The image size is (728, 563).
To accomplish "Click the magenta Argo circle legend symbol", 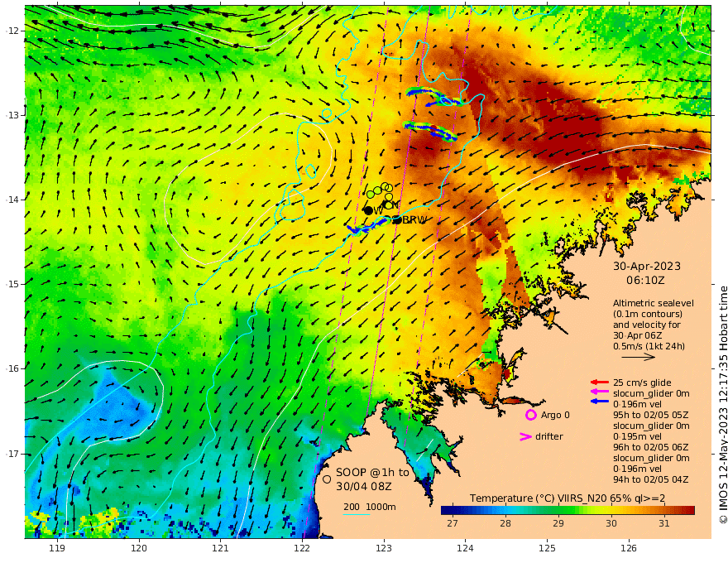I will pos(530,415).
